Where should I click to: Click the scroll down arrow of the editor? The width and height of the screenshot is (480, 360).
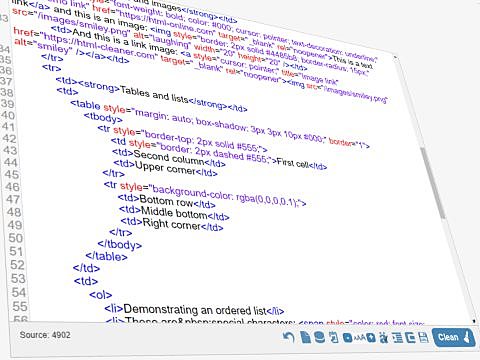click(474, 321)
